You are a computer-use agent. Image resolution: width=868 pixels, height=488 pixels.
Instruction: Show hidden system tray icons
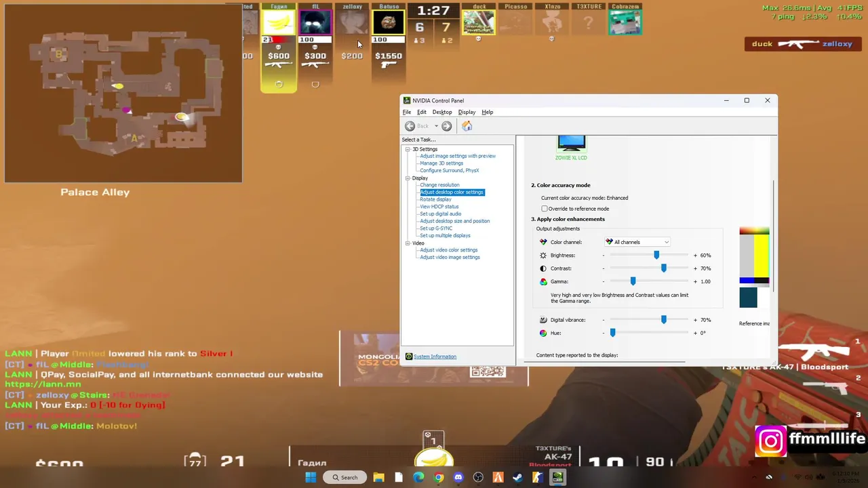click(753, 477)
